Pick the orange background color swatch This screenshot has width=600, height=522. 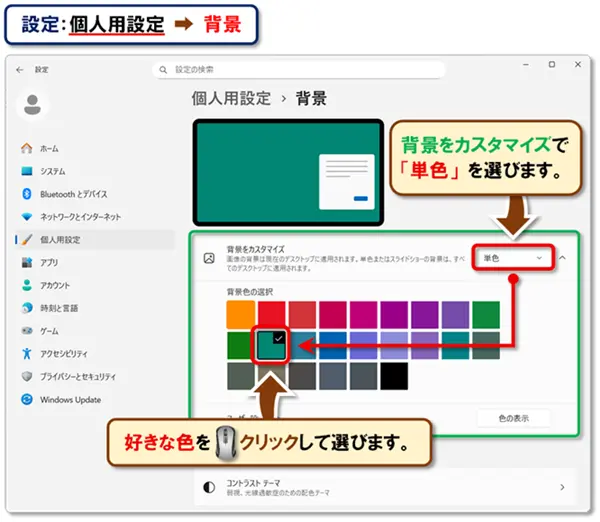pos(241,315)
